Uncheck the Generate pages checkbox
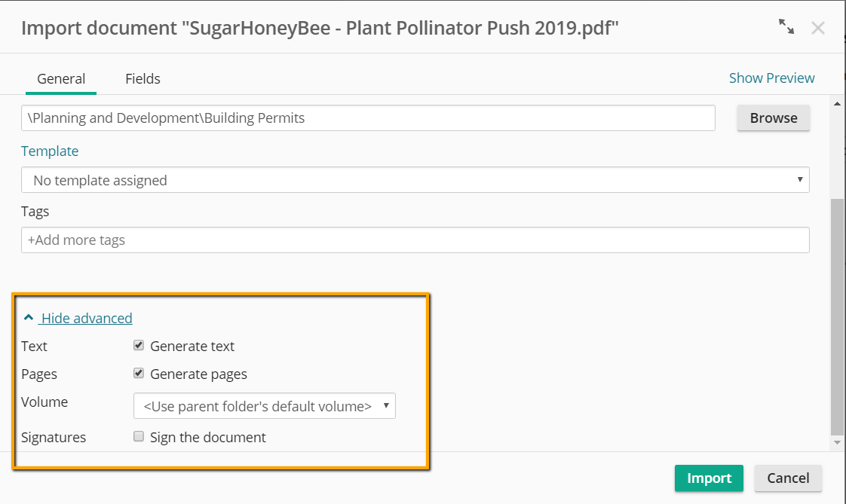The height and width of the screenshot is (504, 846). (x=139, y=373)
